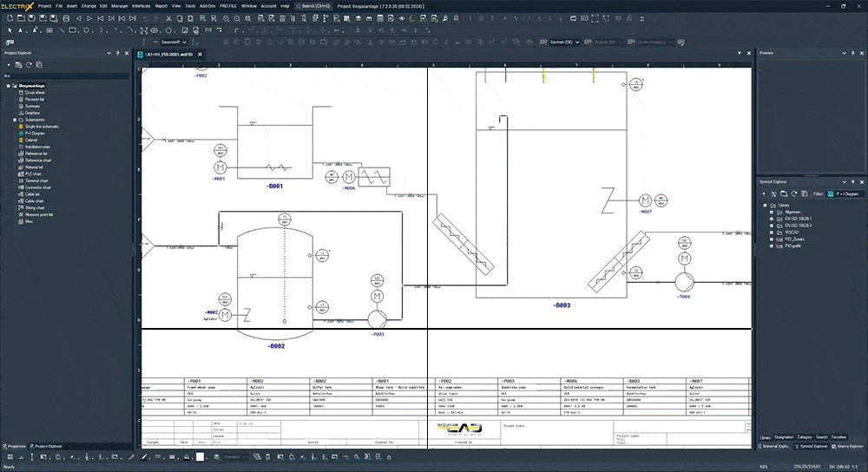Click the Cut scissors icon
This screenshot has height=472, width=868.
tap(169, 18)
